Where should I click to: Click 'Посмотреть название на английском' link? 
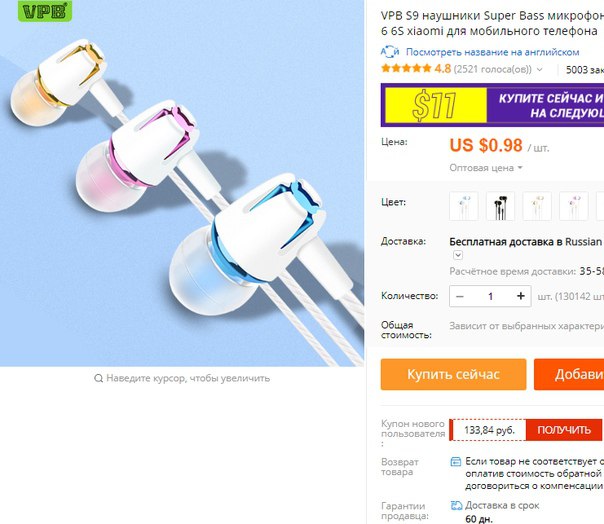pyautogui.click(x=492, y=52)
